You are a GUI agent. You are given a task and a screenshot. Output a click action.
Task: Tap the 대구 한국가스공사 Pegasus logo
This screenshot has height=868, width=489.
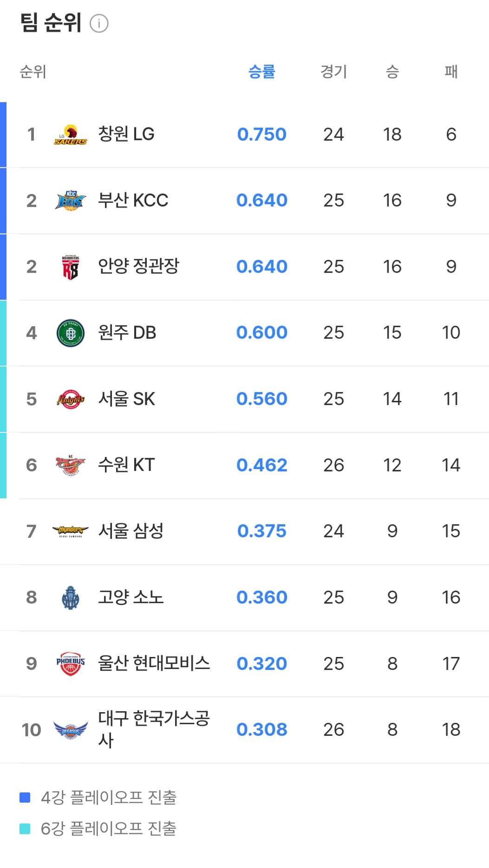click(70, 730)
